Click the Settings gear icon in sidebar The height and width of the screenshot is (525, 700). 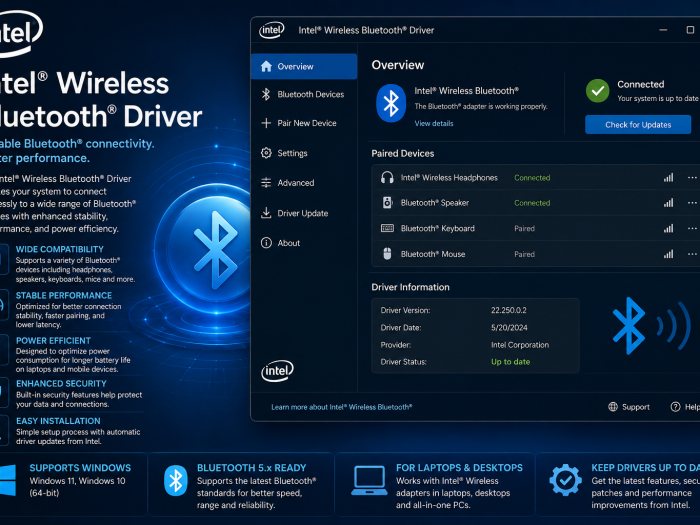coord(266,153)
